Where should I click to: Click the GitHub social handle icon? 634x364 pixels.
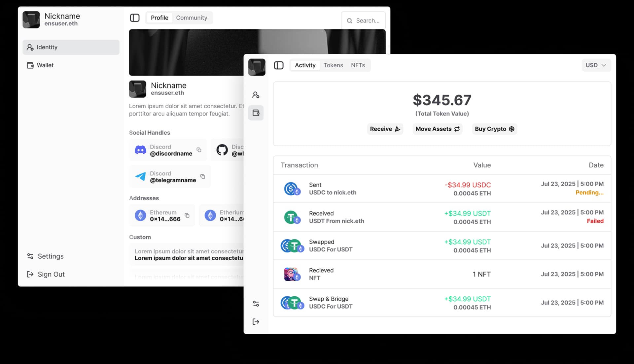(x=222, y=150)
